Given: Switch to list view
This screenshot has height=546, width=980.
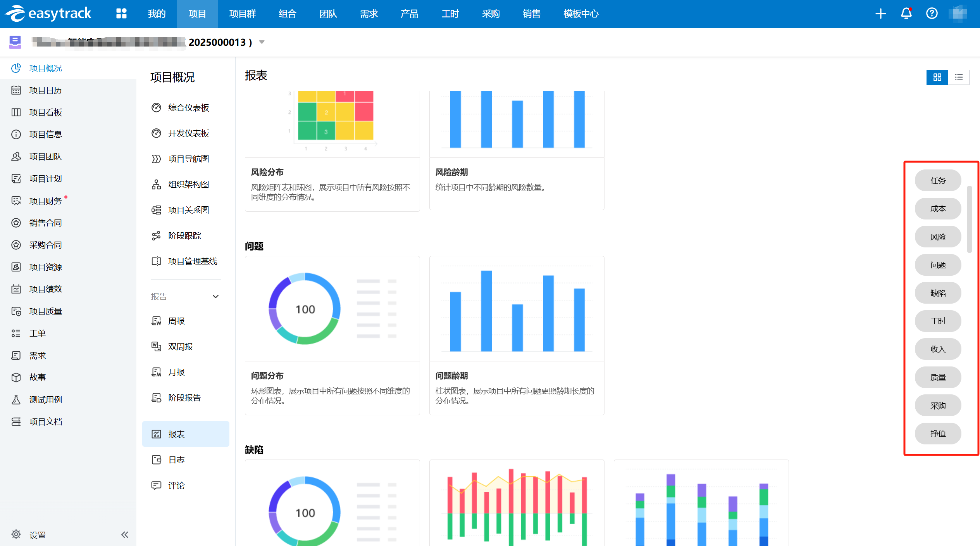Looking at the screenshot, I should 959,77.
